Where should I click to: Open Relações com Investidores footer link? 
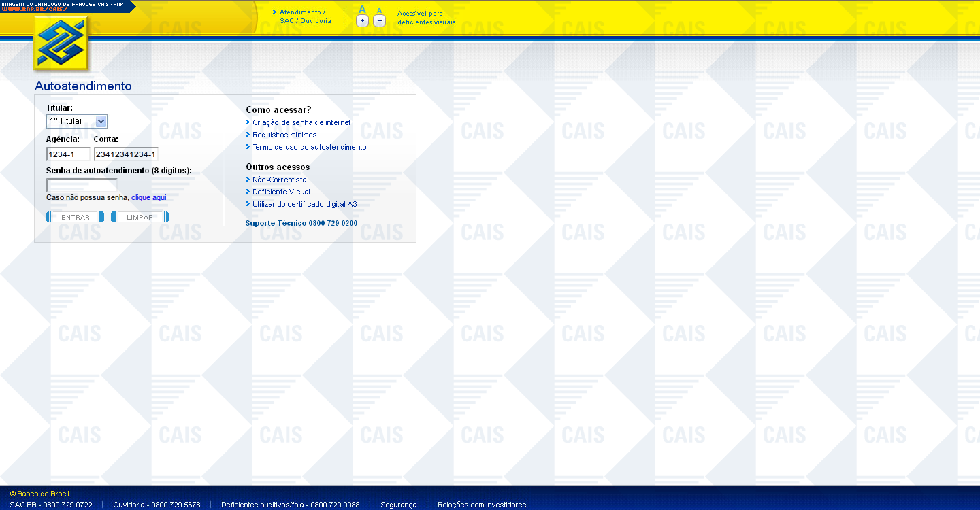pos(482,505)
